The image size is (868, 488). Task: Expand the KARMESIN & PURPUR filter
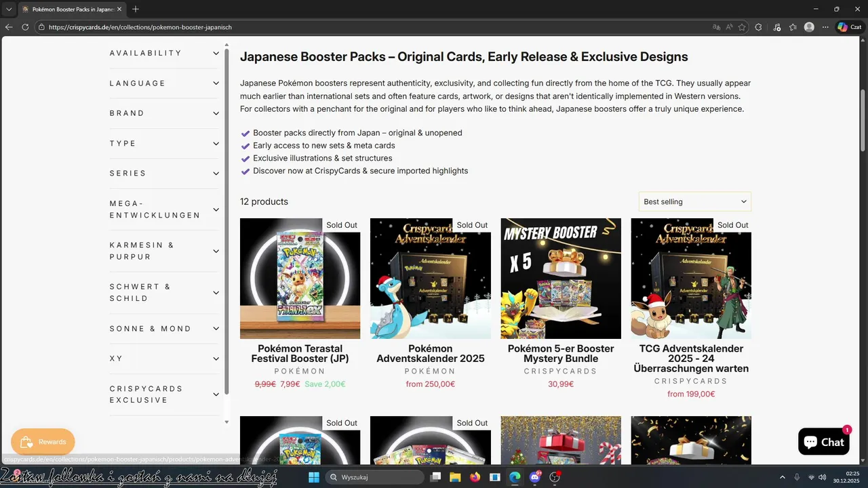coord(165,251)
